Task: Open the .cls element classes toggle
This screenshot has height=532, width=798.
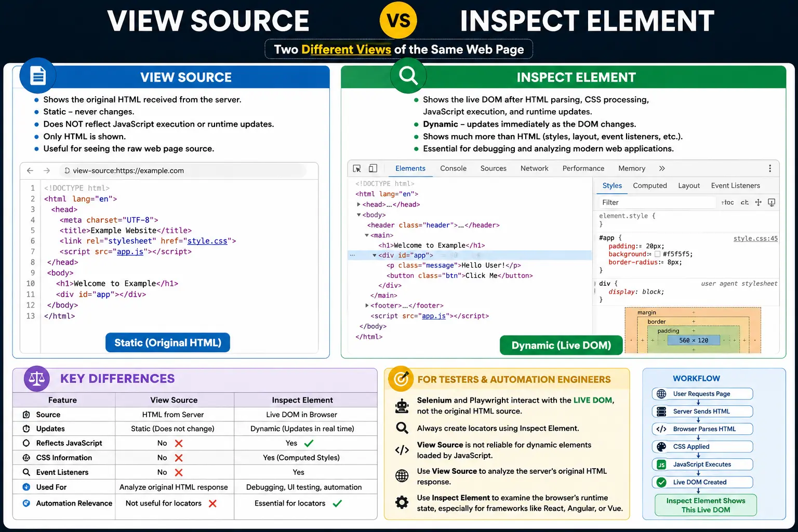Action: click(744, 203)
